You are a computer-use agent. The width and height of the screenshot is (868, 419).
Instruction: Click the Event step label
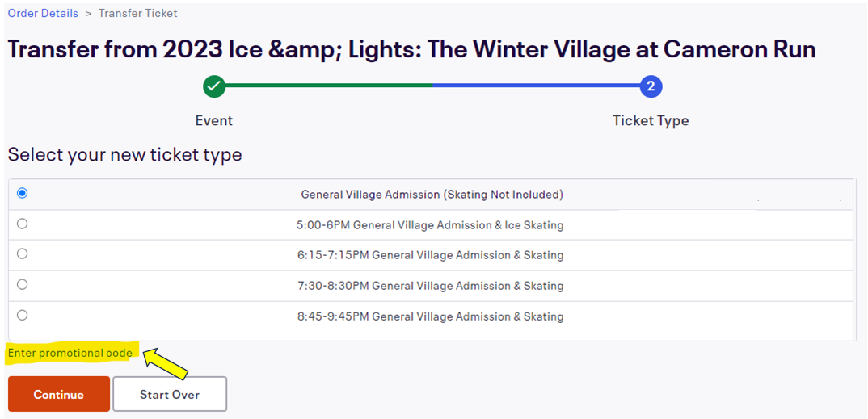click(214, 120)
